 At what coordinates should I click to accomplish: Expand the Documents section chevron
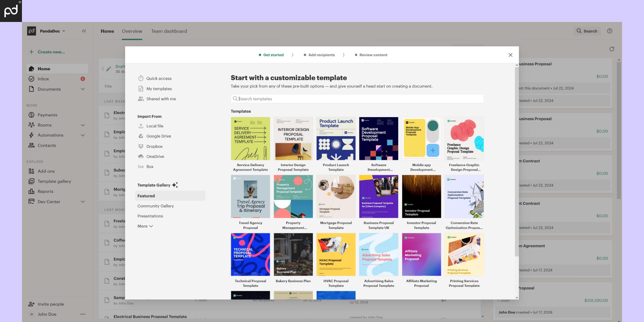click(83, 89)
